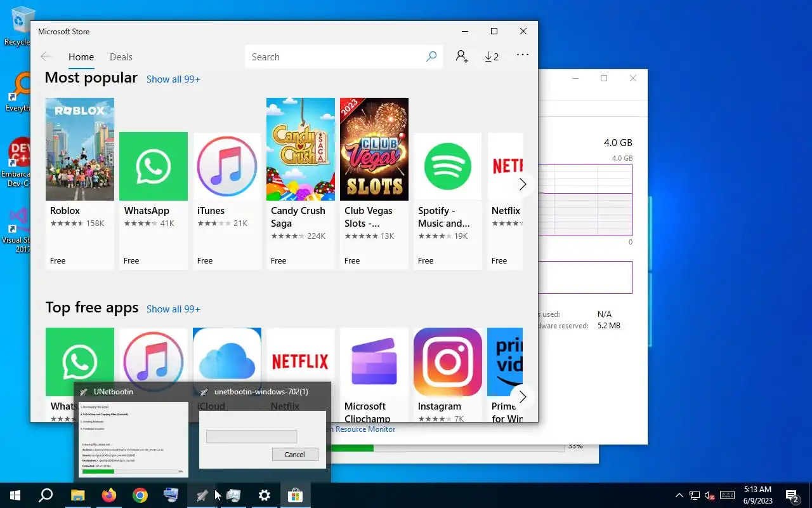Viewport: 812px width, 508px height.
Task: Click Show all 99+ for Most popular
Action: click(173, 79)
